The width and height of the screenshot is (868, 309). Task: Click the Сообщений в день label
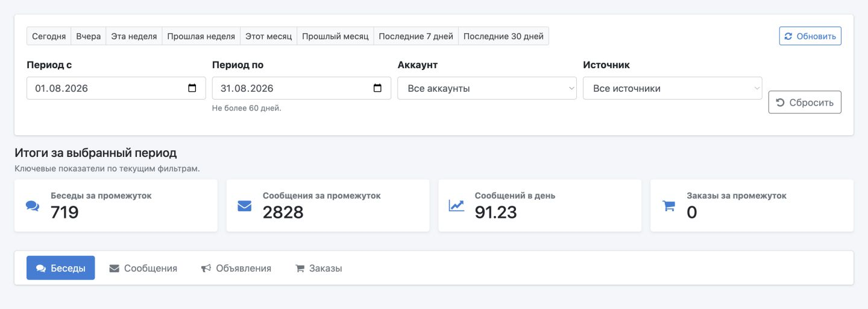[515, 196]
